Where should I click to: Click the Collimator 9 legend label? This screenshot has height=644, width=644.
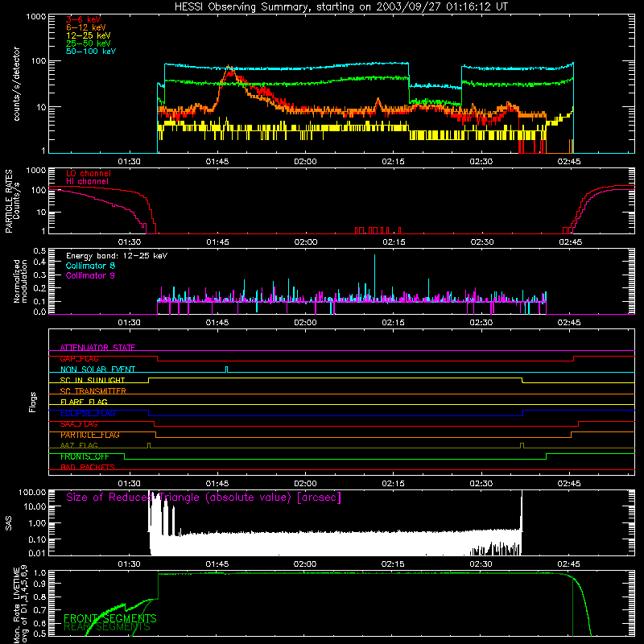coord(90,275)
